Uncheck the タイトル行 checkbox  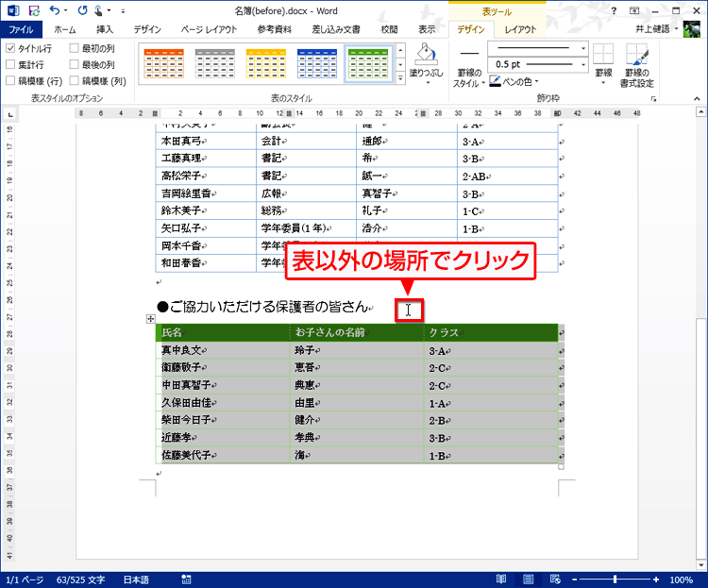tap(10, 48)
